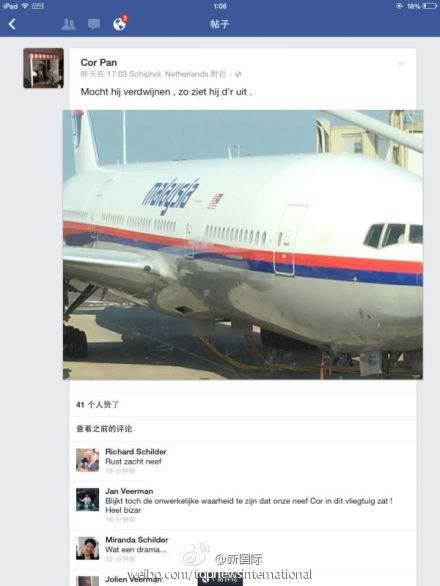
Task: Open the messages chat icon
Action: tap(93, 25)
